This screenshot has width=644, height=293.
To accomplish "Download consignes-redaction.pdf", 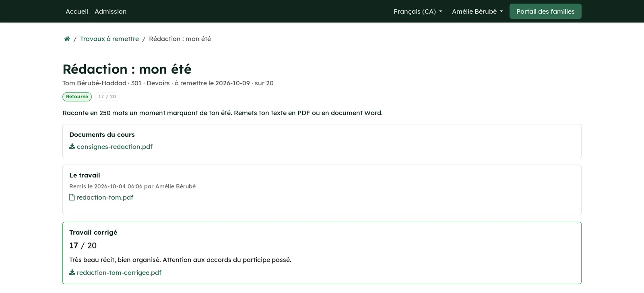I will tap(115, 146).
